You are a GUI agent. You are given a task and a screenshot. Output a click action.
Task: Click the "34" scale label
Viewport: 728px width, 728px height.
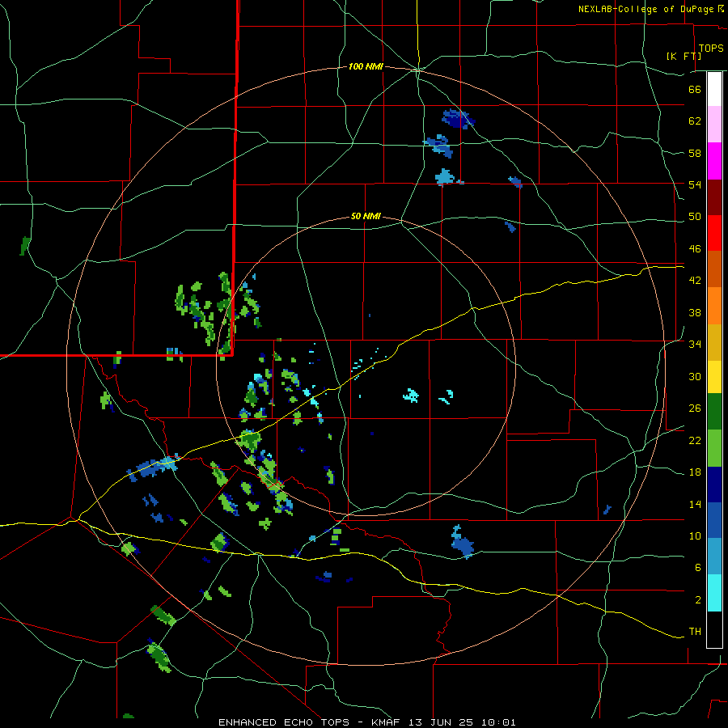click(695, 345)
